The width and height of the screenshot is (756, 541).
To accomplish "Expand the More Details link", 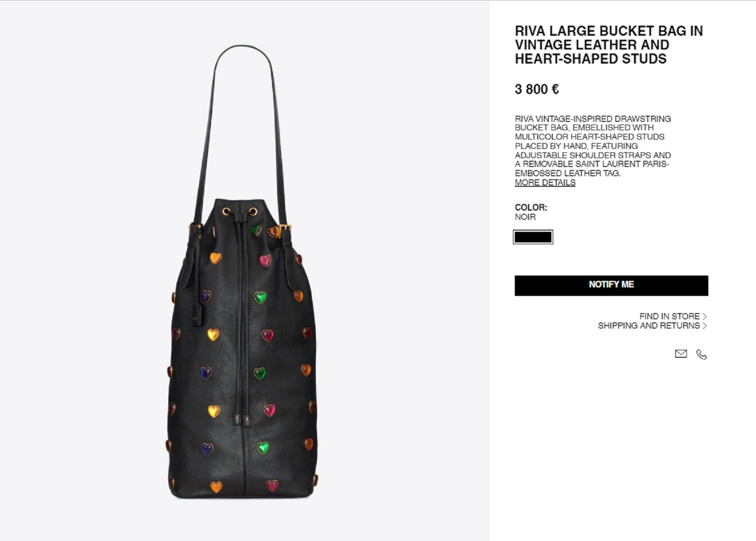I will tap(545, 182).
